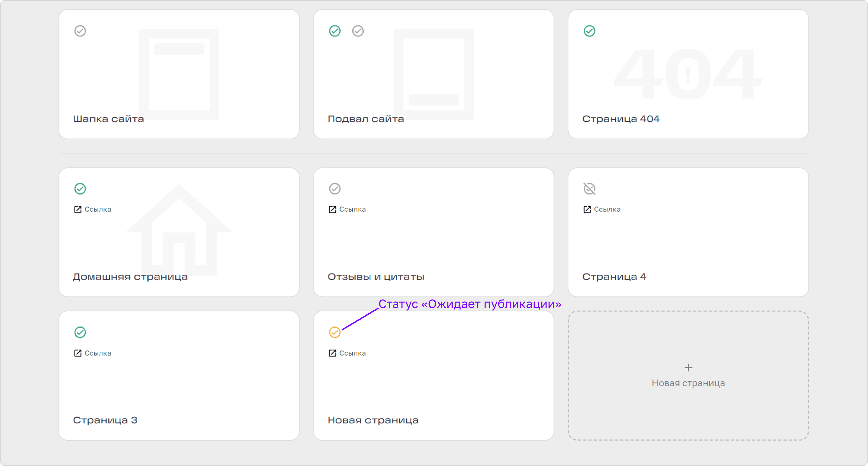Click the green status icon on Домашняя страница card
Viewport: 868px width, 466px height.
pos(80,189)
